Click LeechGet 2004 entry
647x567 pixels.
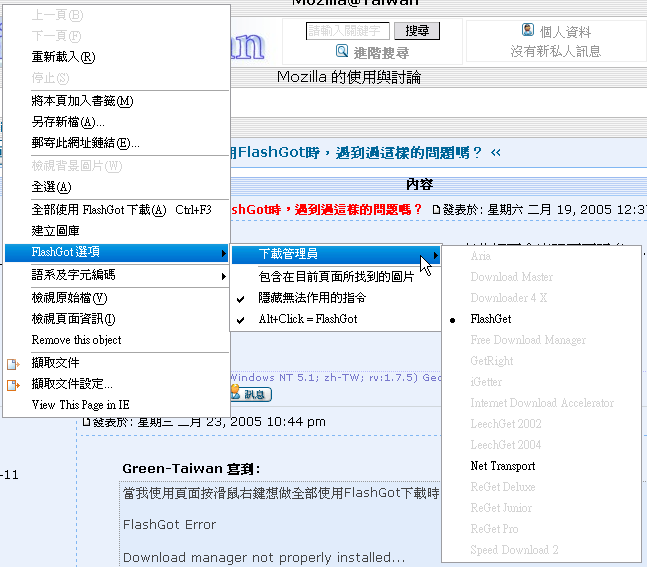tap(541, 445)
